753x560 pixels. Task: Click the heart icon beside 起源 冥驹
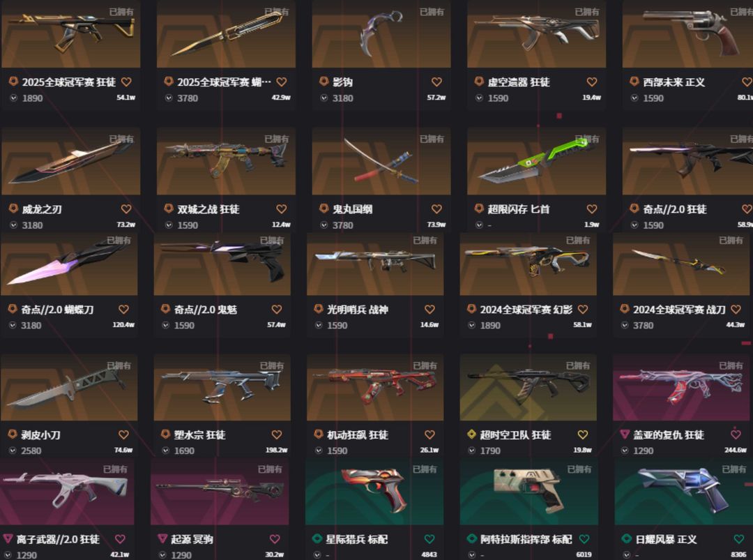[x=275, y=539]
